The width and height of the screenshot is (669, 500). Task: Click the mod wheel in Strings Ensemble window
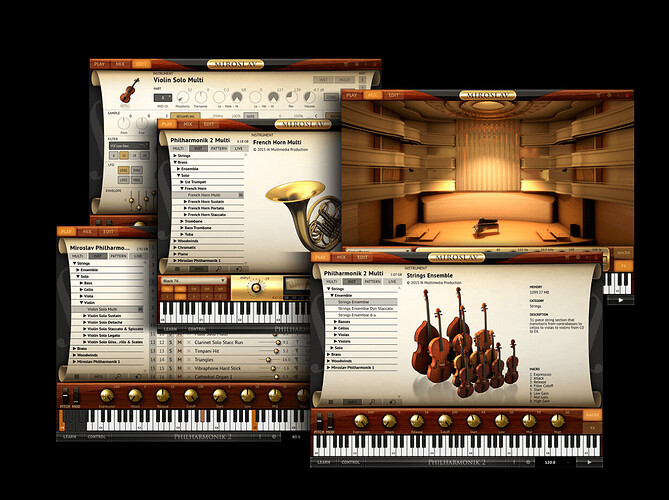[x=330, y=421]
